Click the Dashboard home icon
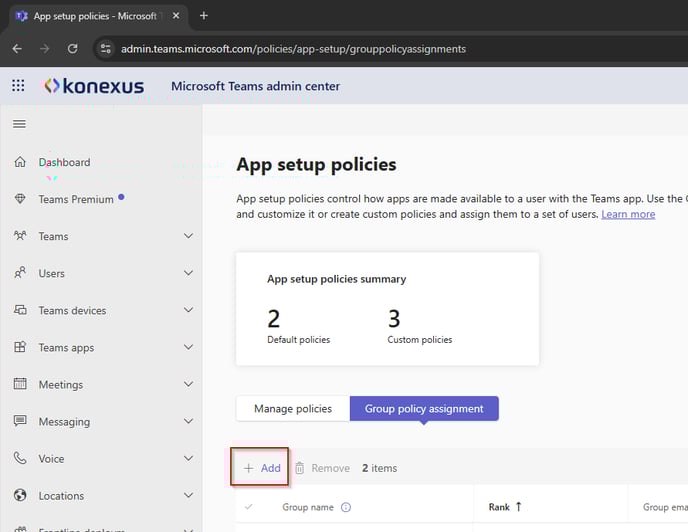The width and height of the screenshot is (688, 532). tap(20, 162)
